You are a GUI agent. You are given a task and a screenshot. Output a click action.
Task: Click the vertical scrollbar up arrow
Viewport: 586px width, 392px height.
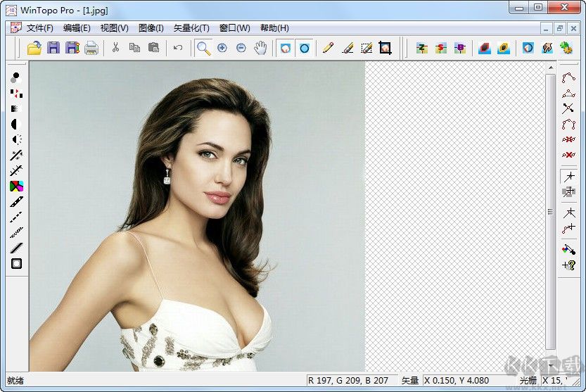(551, 68)
